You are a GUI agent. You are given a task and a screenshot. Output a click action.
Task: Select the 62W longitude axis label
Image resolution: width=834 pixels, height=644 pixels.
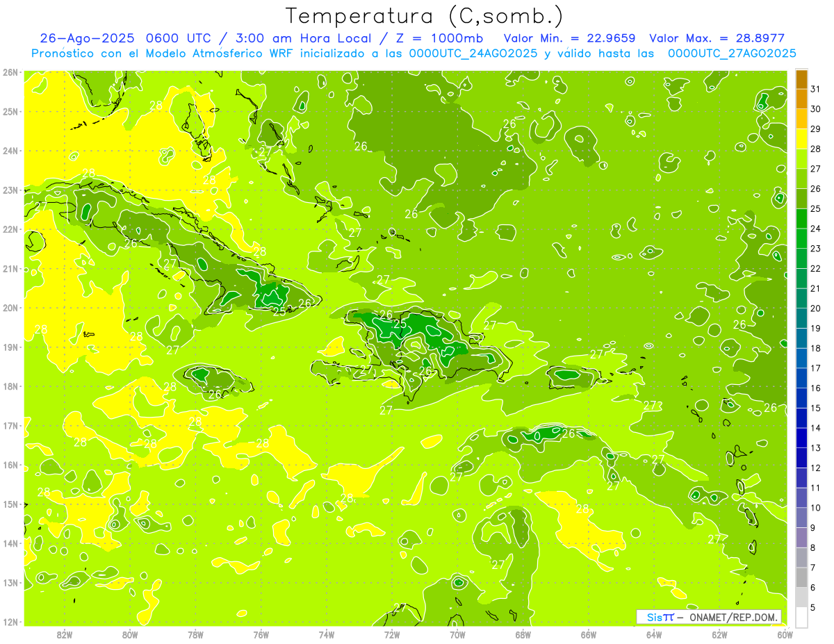click(x=719, y=634)
